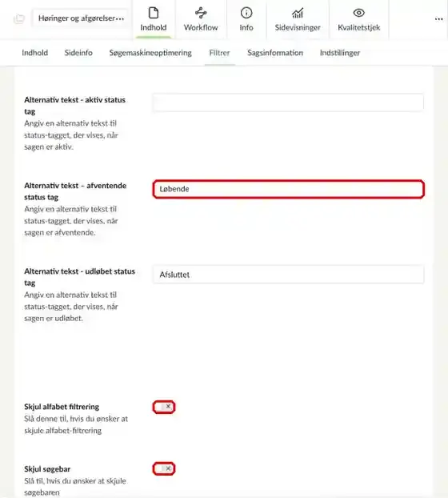This screenshot has height=498, width=448.
Task: Click the 'Skjul alfabet filtrering' label
Action: coord(62,407)
